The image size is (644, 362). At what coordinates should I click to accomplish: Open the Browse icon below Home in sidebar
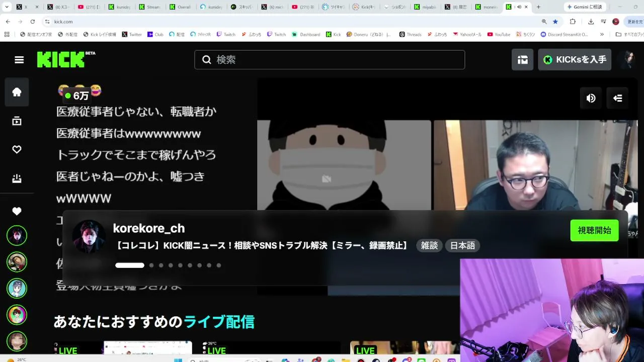pyautogui.click(x=17, y=121)
